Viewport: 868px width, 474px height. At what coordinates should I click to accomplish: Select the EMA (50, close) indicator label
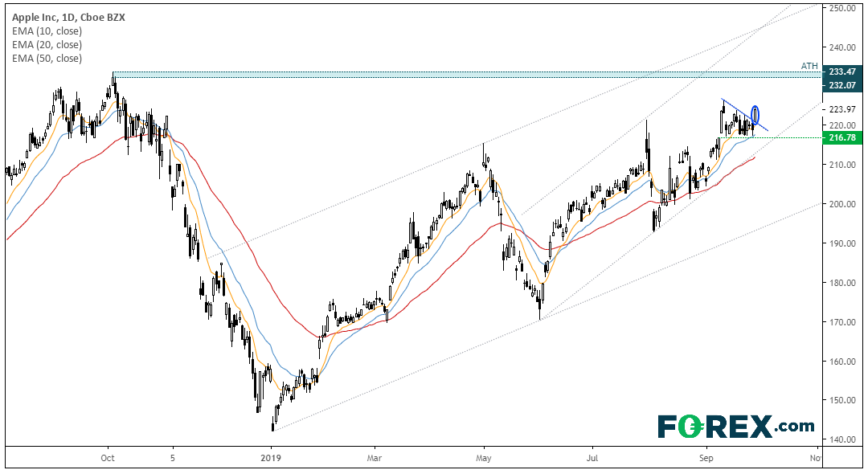click(47, 58)
